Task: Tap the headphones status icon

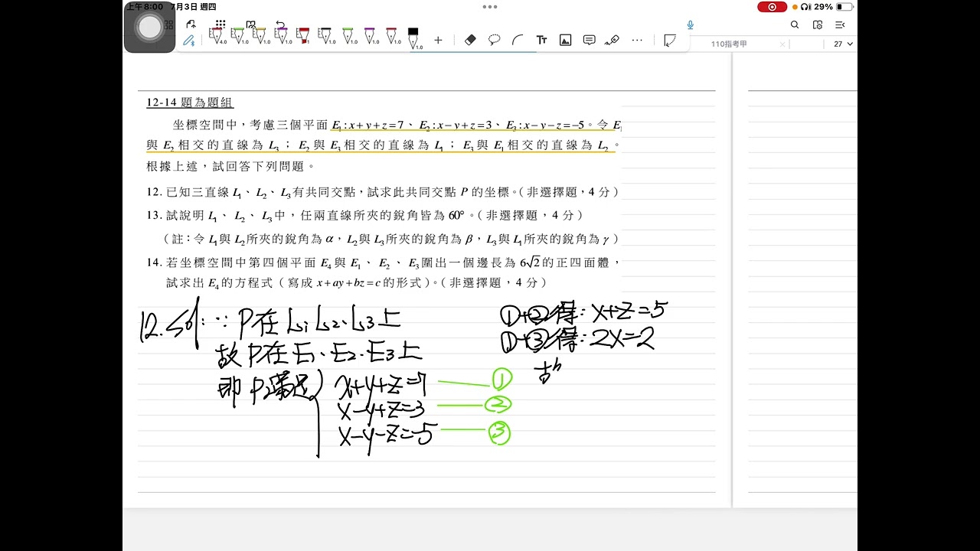Action: tap(805, 7)
